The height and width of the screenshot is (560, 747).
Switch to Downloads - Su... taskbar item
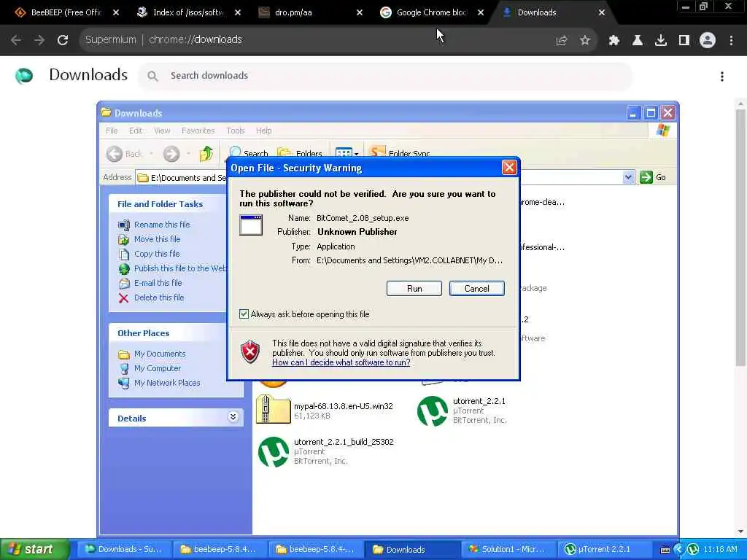pos(123,550)
